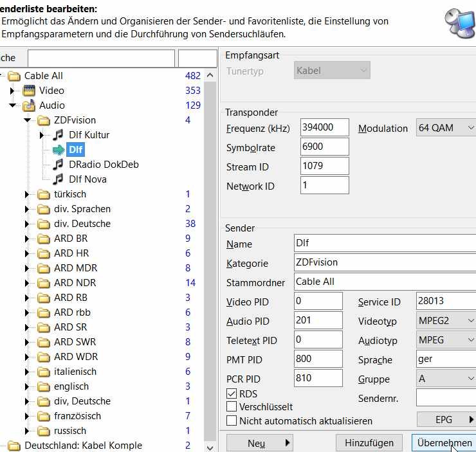476x452 pixels.
Task: Enable the Verschlüsselt checkbox
Action: [x=232, y=407]
